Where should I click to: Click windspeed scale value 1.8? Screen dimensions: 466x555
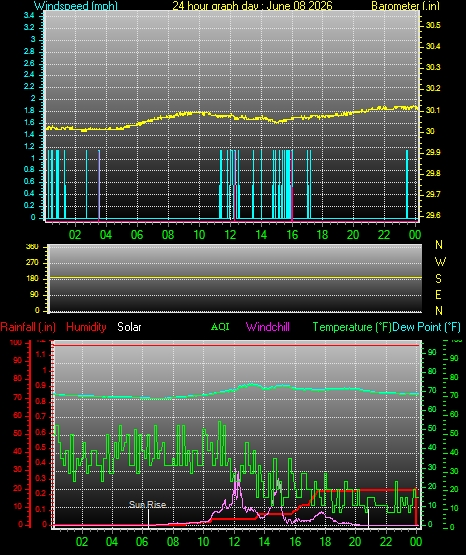[29, 110]
